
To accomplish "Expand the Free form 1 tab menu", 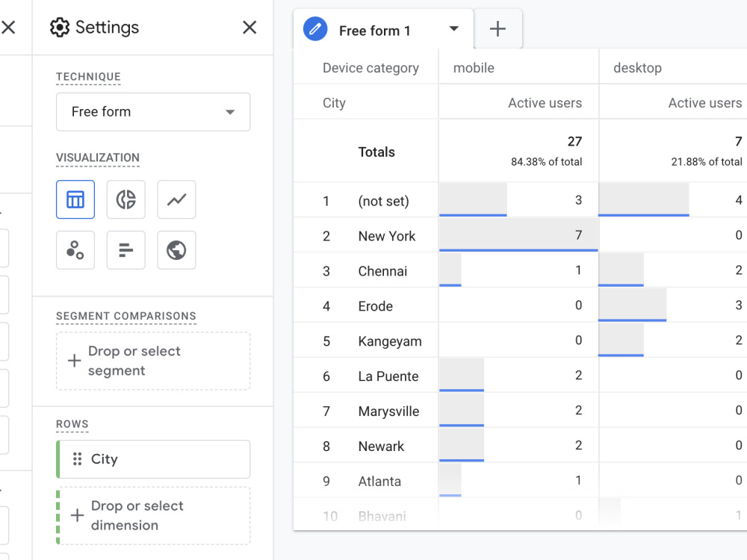I will 454,28.
